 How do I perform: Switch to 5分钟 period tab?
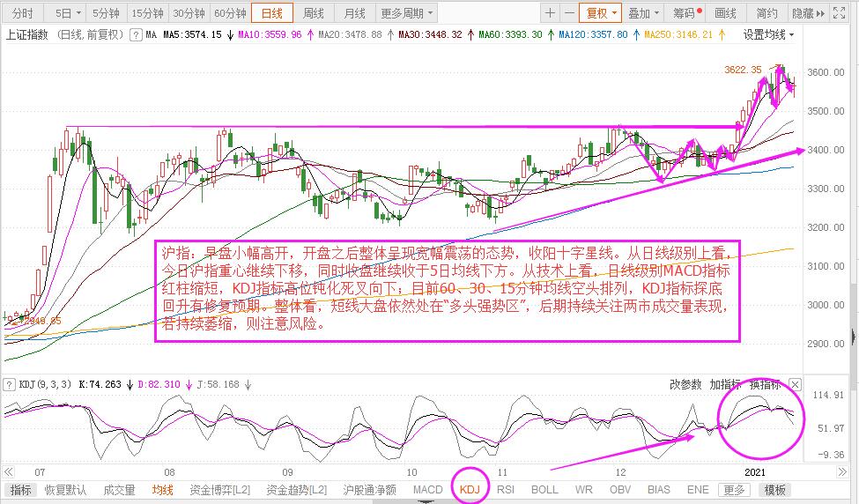pos(106,13)
